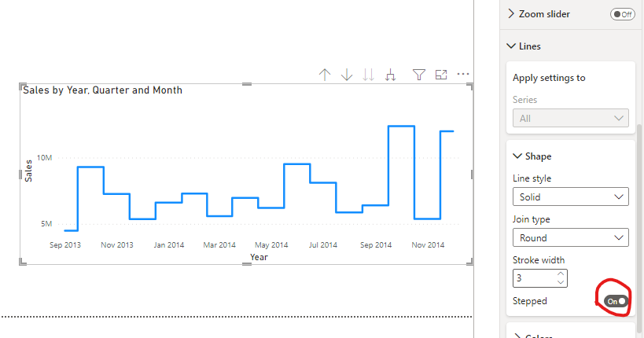Open the Series dropdown showing All

[571, 118]
